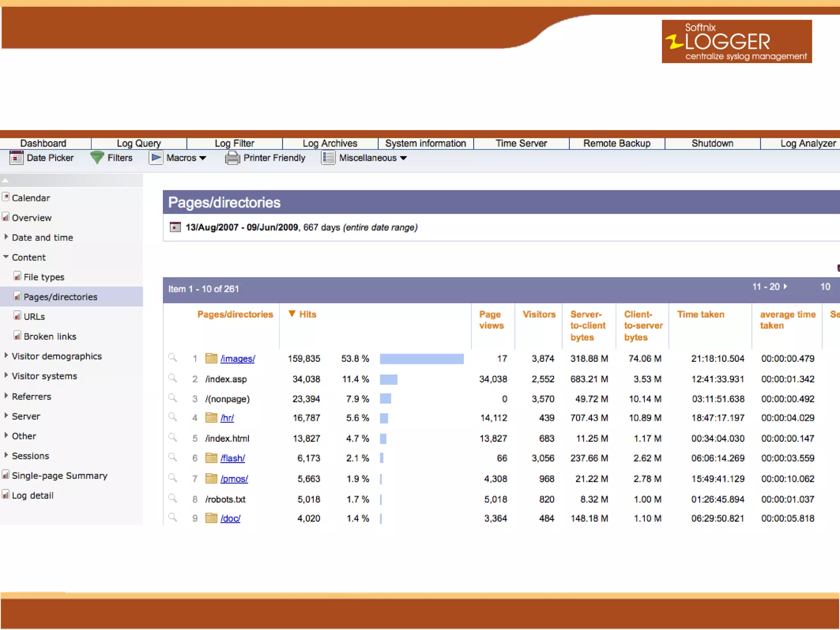Image resolution: width=840 pixels, height=630 pixels.
Task: Click the calendar icon beside the date range
Action: (175, 227)
